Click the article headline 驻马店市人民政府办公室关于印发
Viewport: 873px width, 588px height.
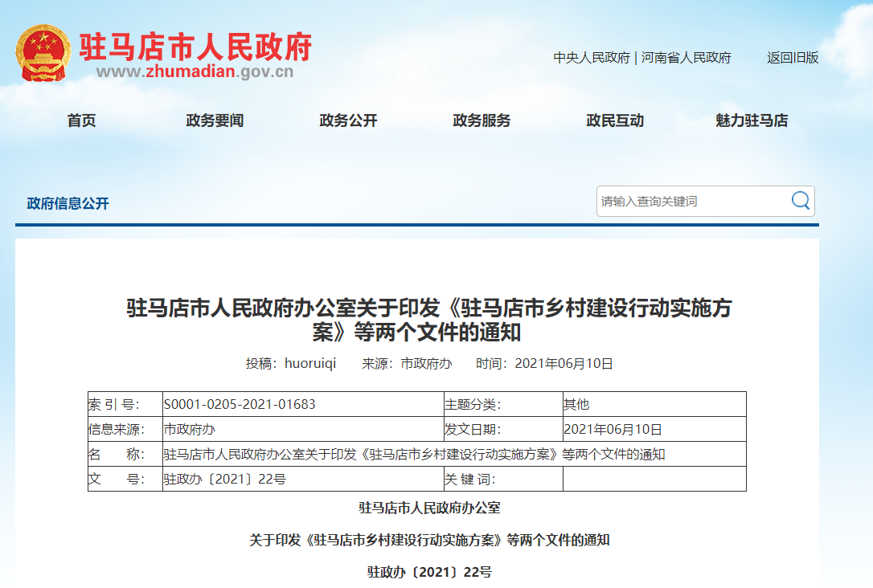click(x=429, y=320)
